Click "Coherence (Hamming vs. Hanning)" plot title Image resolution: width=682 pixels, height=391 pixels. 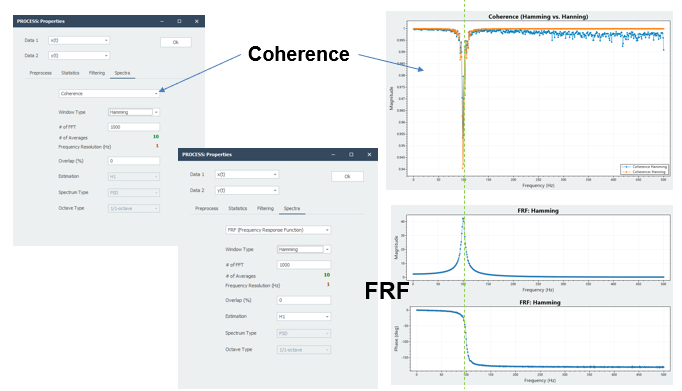click(538, 17)
